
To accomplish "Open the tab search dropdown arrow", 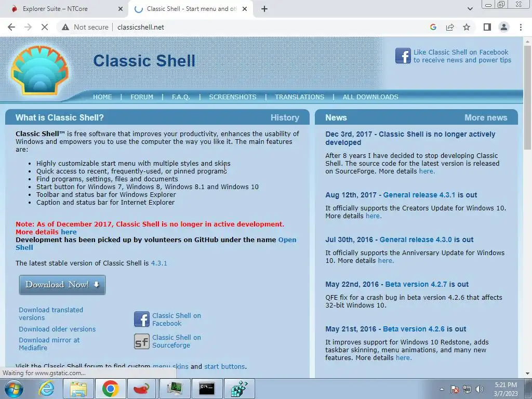I will click(470, 9).
